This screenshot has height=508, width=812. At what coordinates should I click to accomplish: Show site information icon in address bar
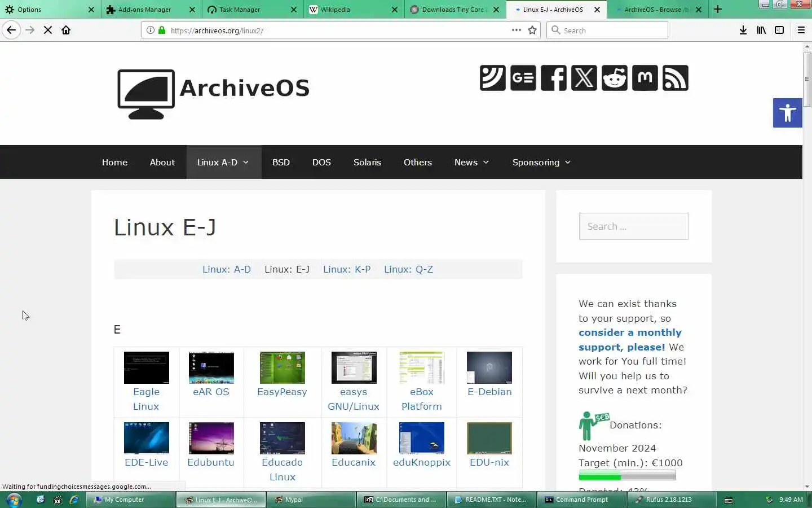click(151, 30)
